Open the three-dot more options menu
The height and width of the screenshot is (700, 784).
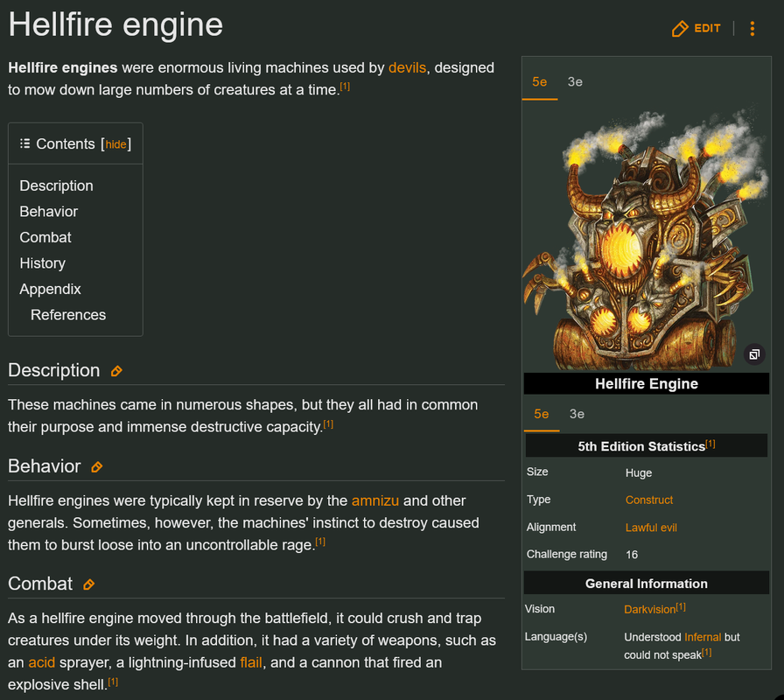[752, 29]
